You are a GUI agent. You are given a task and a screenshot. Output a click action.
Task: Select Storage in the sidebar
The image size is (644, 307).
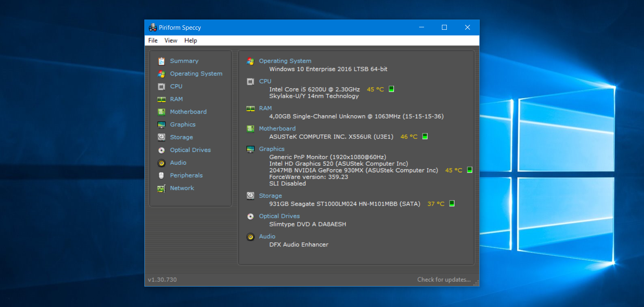tap(181, 137)
